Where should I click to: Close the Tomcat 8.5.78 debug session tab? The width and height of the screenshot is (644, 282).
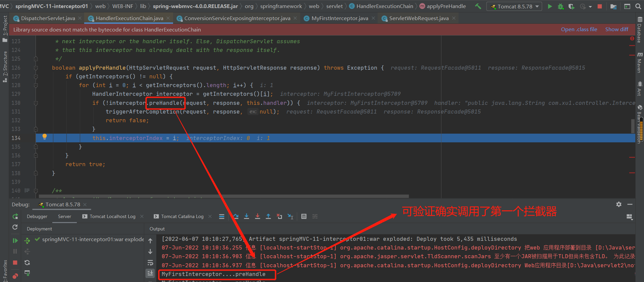85,204
